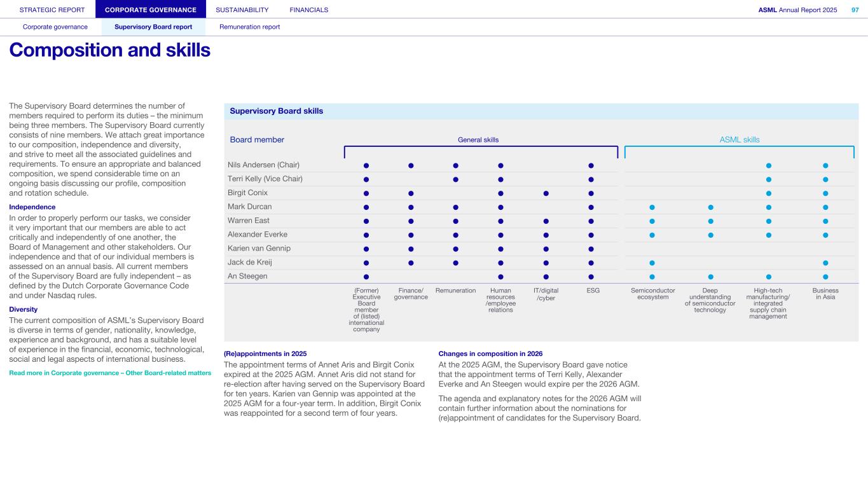Image resolution: width=868 pixels, height=489 pixels.
Task: Click the 'ASML skills' group header
Action: [x=740, y=140]
